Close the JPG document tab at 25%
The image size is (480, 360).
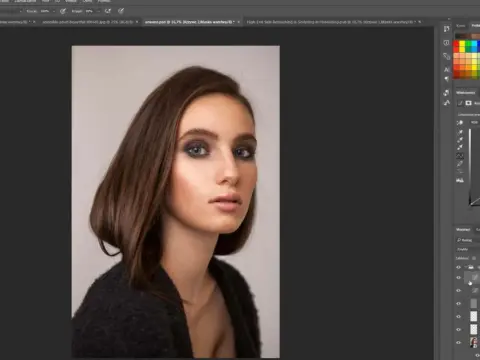[137, 22]
